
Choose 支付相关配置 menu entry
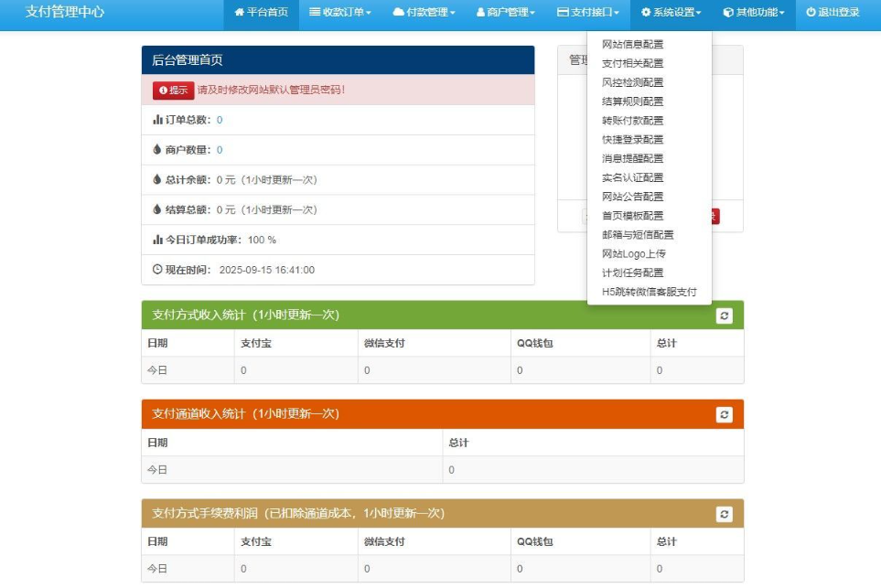click(x=632, y=64)
